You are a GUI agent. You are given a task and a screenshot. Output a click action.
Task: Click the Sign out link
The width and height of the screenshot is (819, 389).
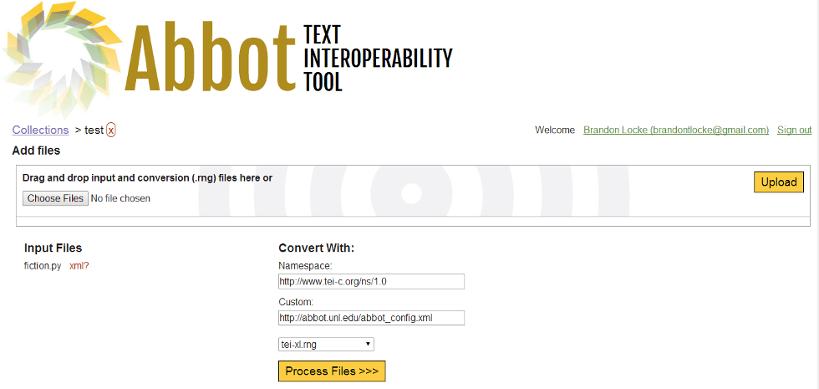click(794, 130)
